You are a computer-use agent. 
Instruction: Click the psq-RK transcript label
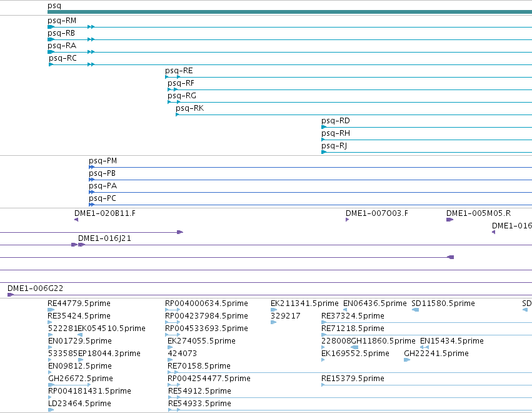189,108
